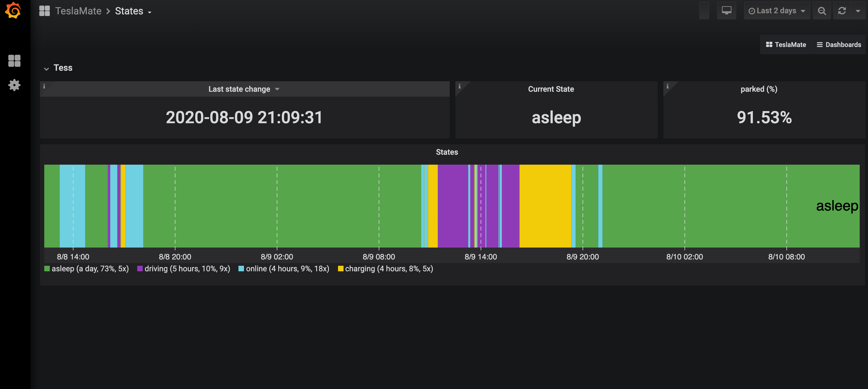868x389 pixels.
Task: Go to the TeslaMate breadcrumb folder
Action: pos(78,11)
